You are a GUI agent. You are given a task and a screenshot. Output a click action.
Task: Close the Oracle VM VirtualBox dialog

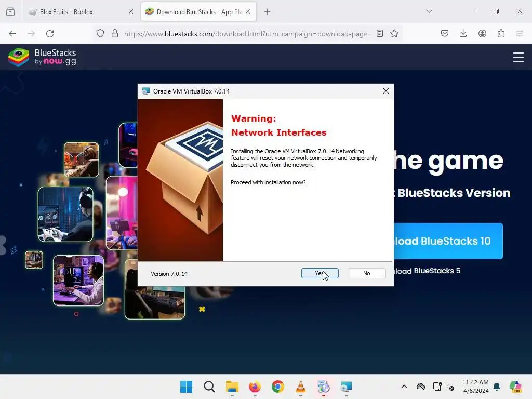pos(386,91)
